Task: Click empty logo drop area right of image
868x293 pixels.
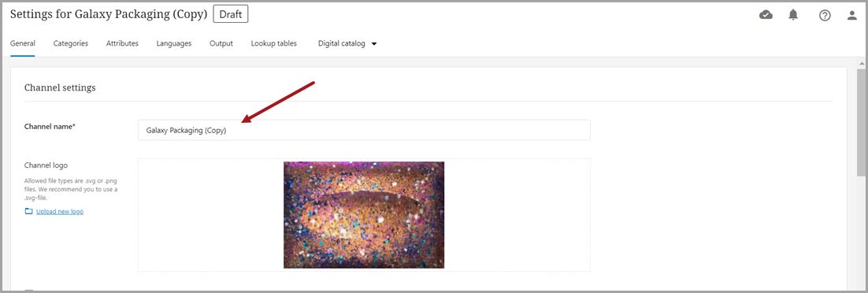Action: tap(517, 215)
